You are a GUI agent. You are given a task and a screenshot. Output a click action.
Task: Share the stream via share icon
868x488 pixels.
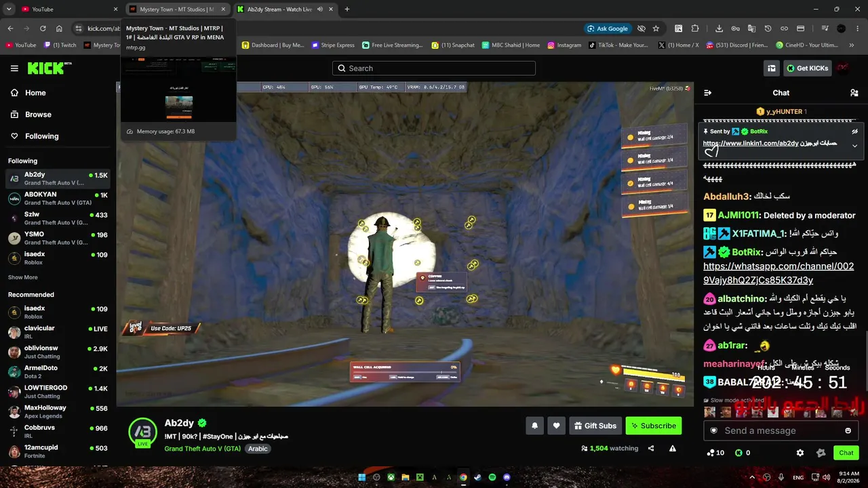[651, 448]
